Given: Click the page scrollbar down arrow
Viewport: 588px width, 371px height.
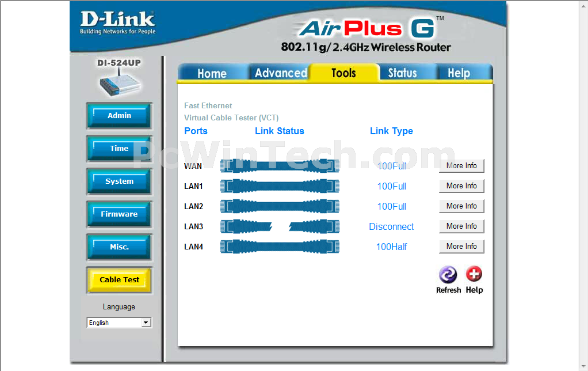Looking at the screenshot, I should coord(584,366).
